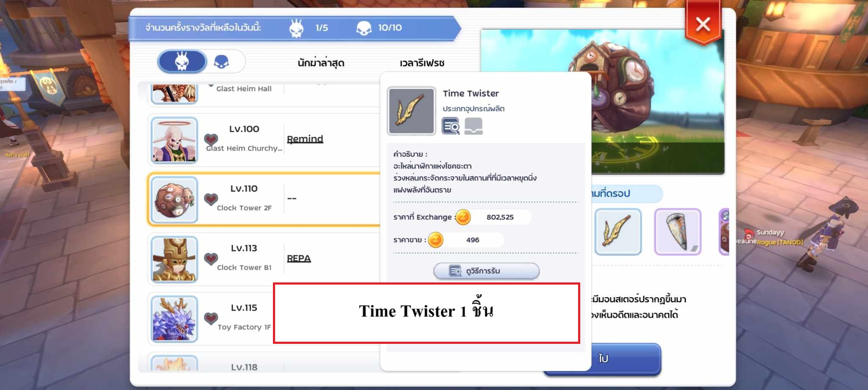Click the Lv.113 golden hat boss portrait
This screenshot has height=390, width=868.
coord(175,260)
